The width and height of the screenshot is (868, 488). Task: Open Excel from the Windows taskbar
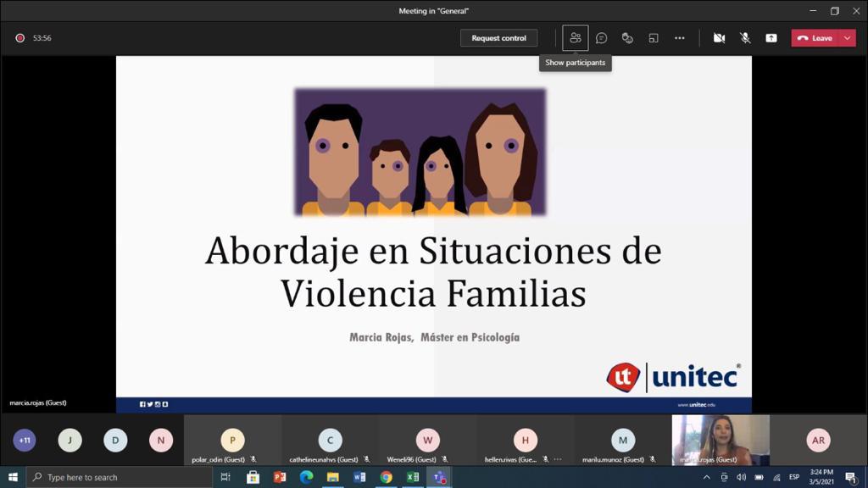point(413,477)
